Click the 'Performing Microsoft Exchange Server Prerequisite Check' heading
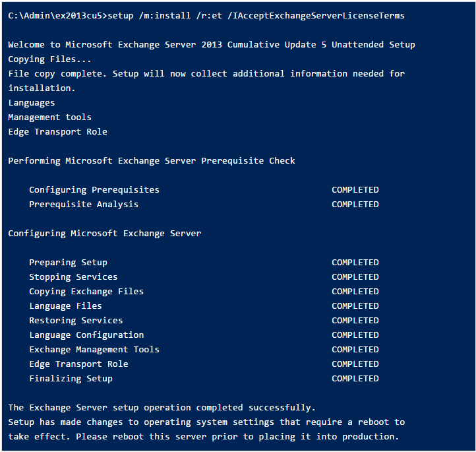 pos(152,160)
